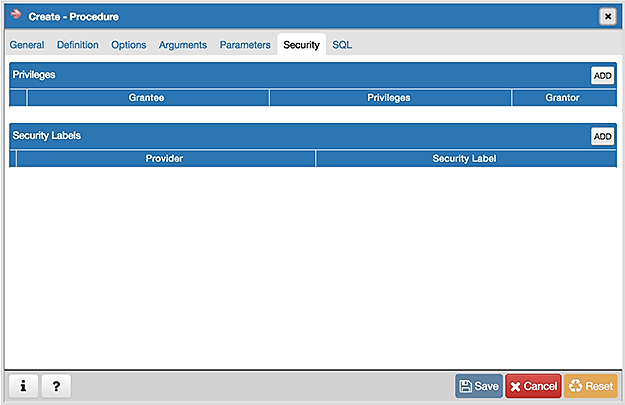
Task: Save the procedure
Action: pos(479,386)
